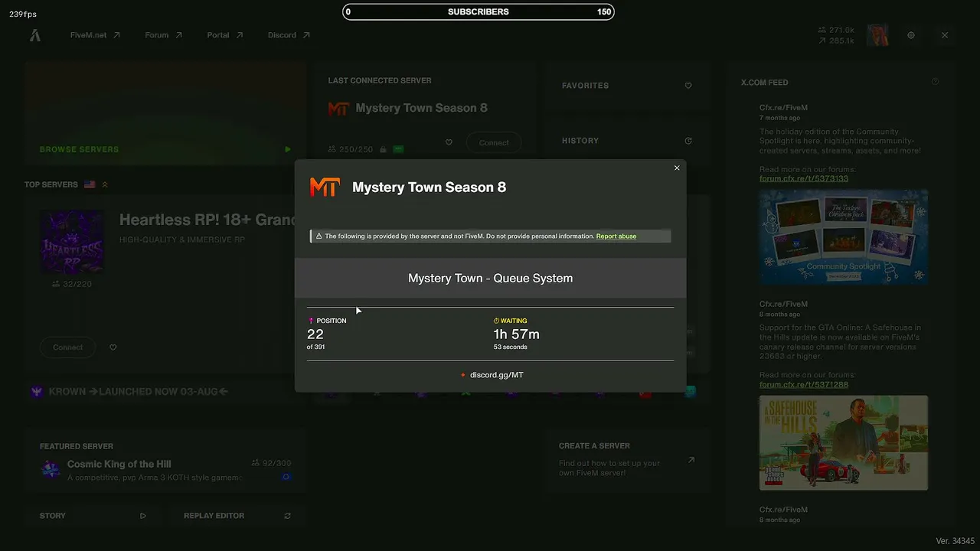
Task: Expand the Top Servers chevron
Action: coord(105,184)
